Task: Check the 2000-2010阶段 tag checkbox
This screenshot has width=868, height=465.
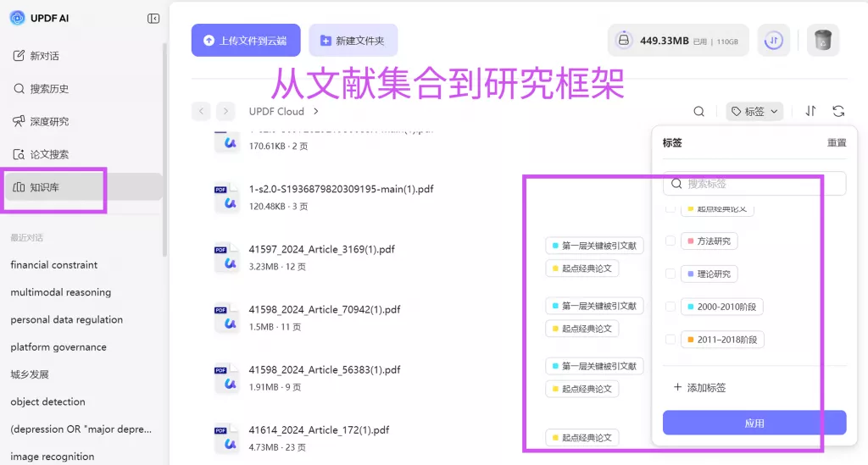Action: click(670, 307)
